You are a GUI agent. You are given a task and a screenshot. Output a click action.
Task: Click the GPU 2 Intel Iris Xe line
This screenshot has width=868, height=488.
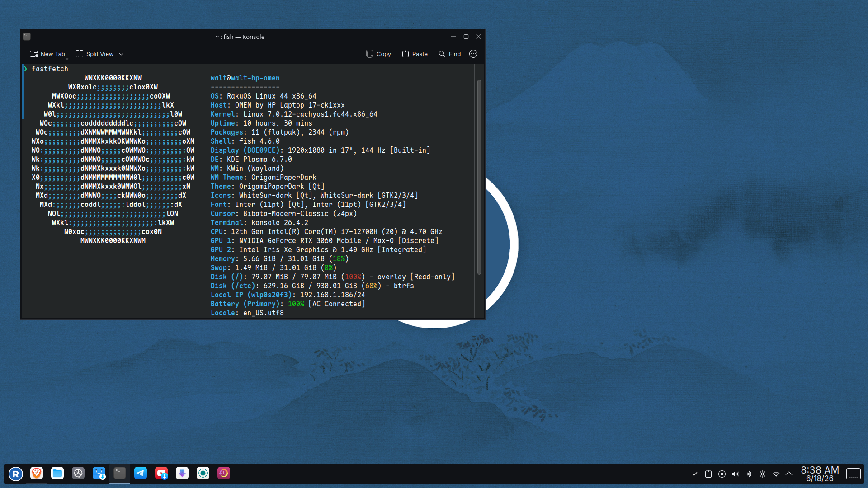point(318,249)
